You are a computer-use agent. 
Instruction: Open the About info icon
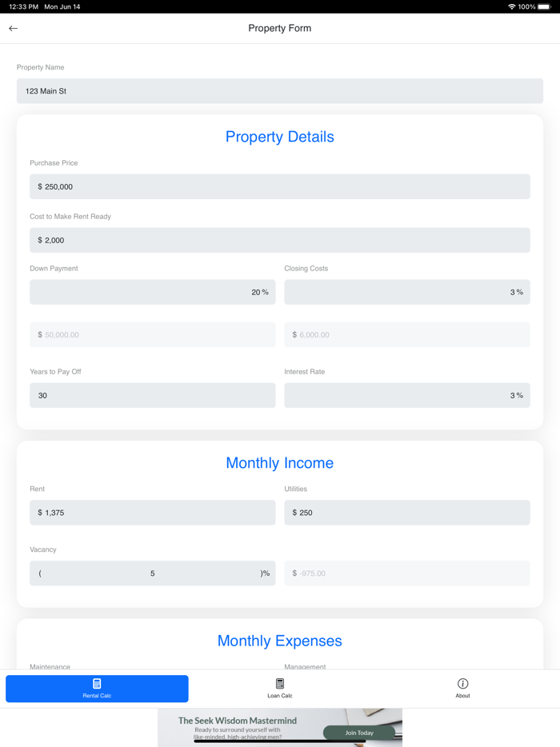(462, 683)
